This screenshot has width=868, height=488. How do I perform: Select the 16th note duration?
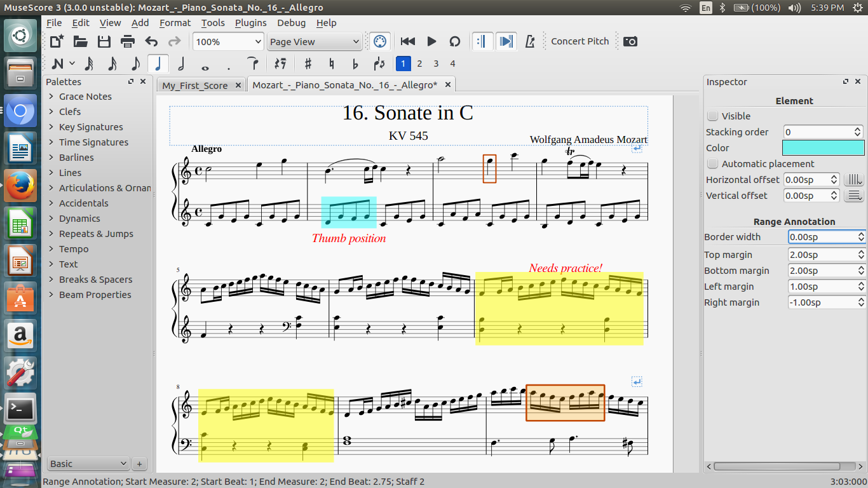(112, 64)
